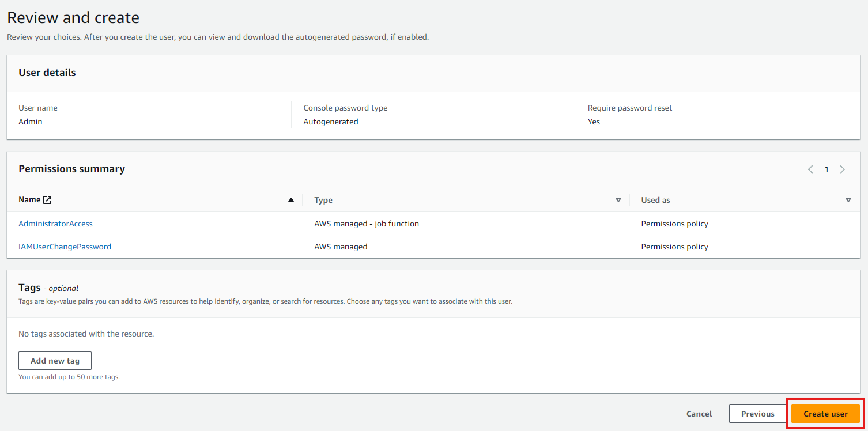The image size is (868, 431).
Task: Click the Autogenerated console password value
Action: pos(330,122)
